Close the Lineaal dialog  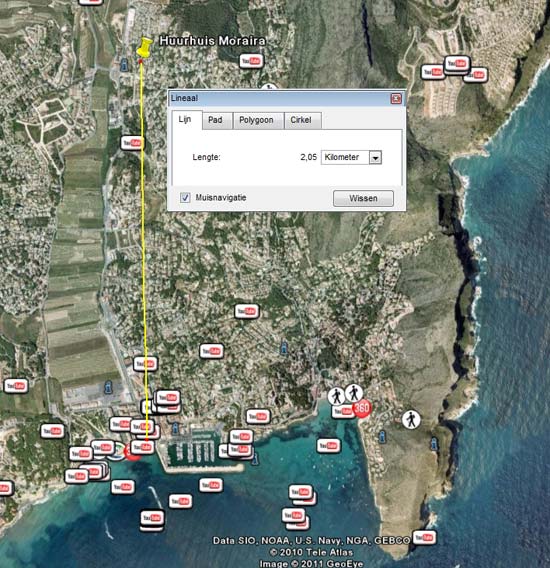396,98
